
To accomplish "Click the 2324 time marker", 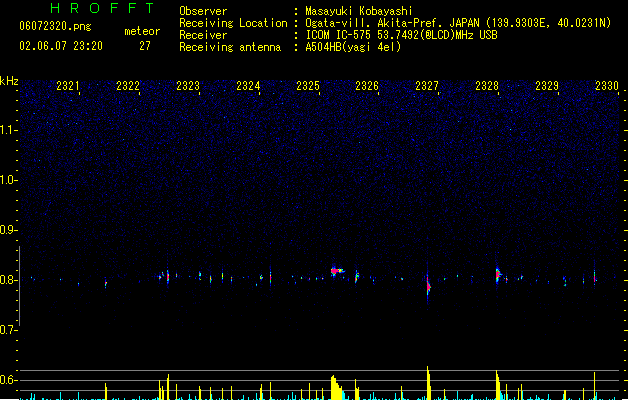I will [x=248, y=85].
